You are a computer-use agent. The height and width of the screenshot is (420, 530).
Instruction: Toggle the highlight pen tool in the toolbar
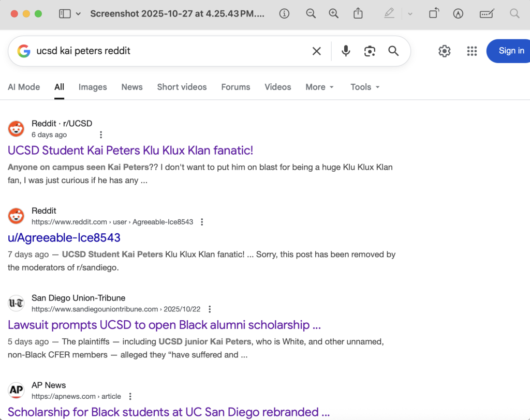click(389, 14)
